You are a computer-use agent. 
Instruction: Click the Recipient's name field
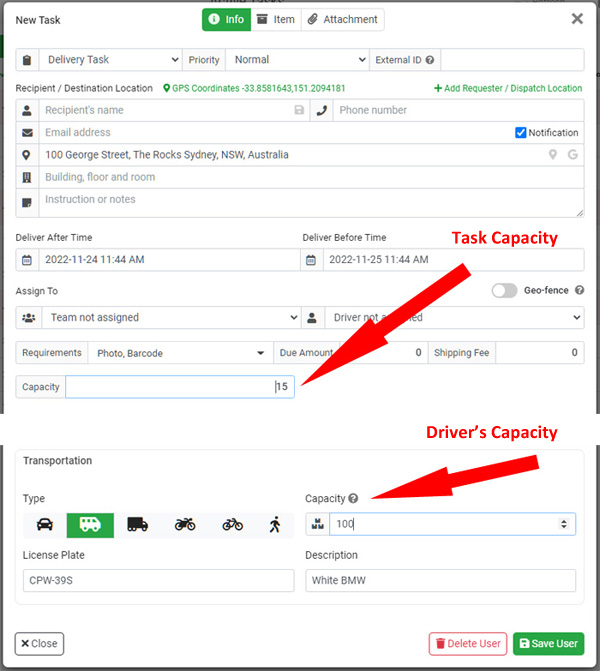166,110
